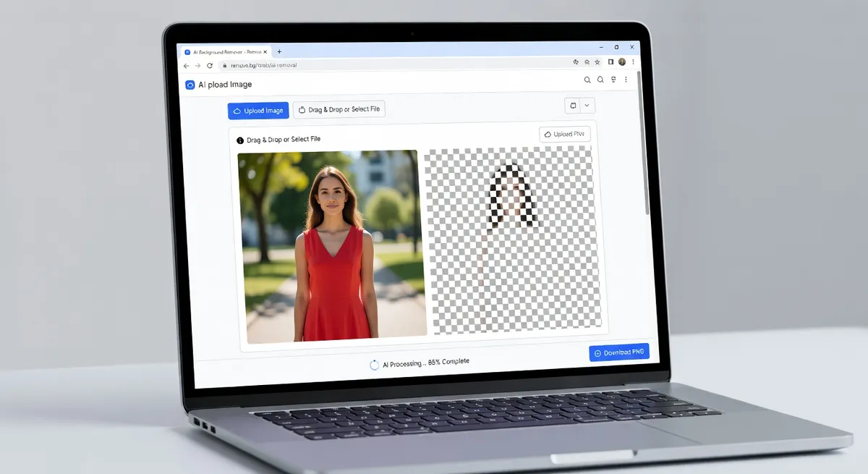Click the Drag & Drop or Select File button
Image resolution: width=868 pixels, height=474 pixels.
pyautogui.click(x=339, y=109)
